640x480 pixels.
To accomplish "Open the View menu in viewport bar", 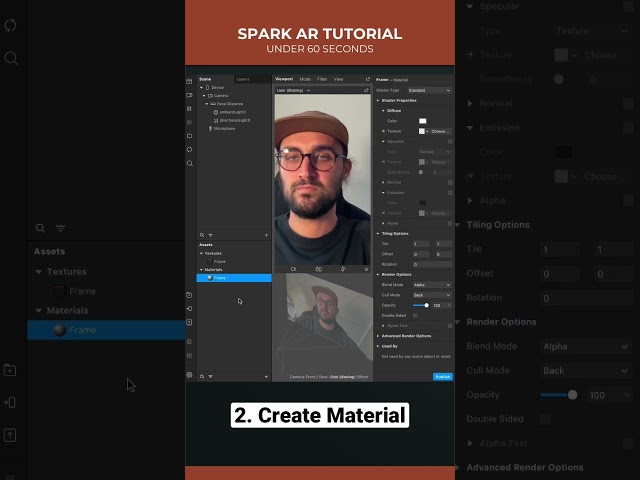I will tap(338, 79).
